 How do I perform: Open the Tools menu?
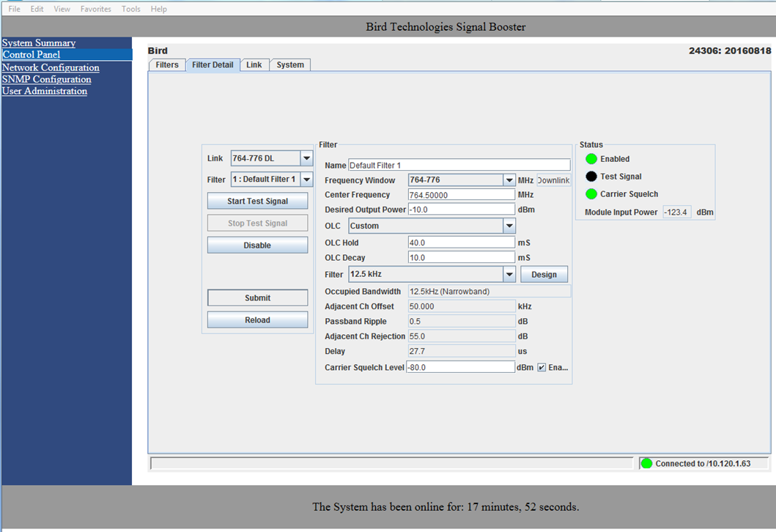click(130, 9)
